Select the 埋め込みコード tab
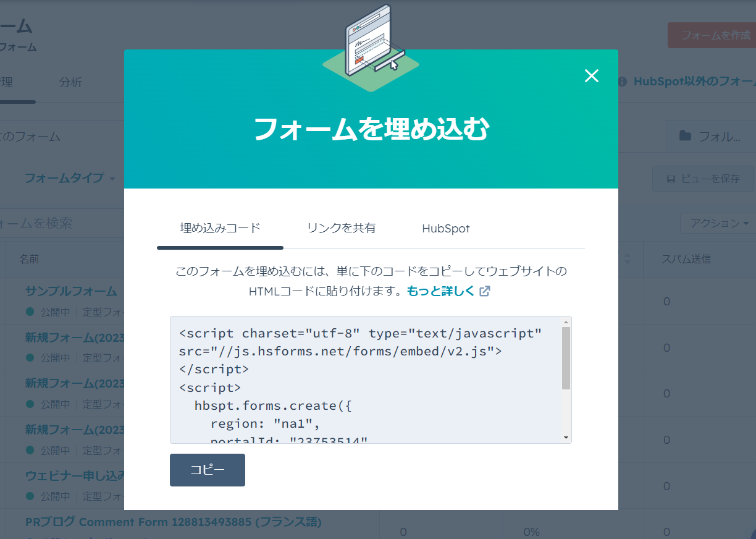This screenshot has width=756, height=539. tap(220, 228)
